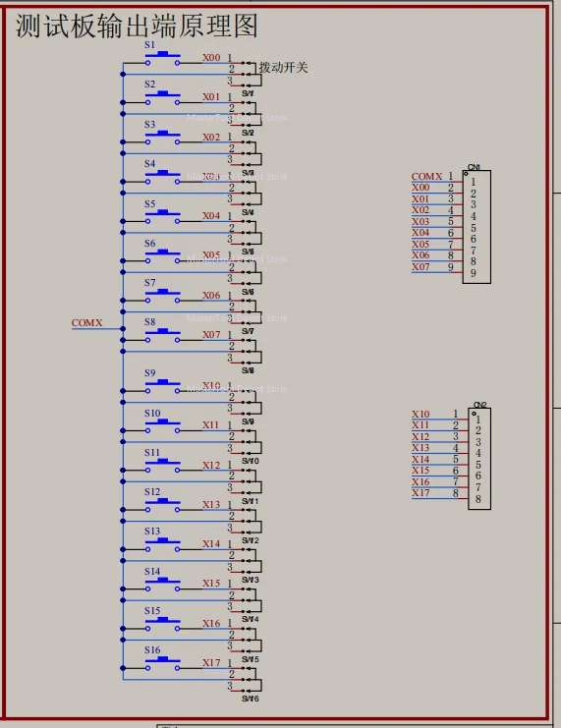Screen dimensions: 561x728
Task: Select the COMX label at CN1 pin 1
Action: coord(426,177)
